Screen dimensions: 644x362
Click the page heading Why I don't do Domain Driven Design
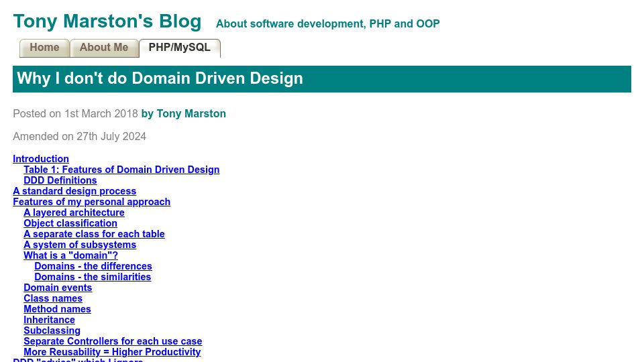[x=160, y=78]
